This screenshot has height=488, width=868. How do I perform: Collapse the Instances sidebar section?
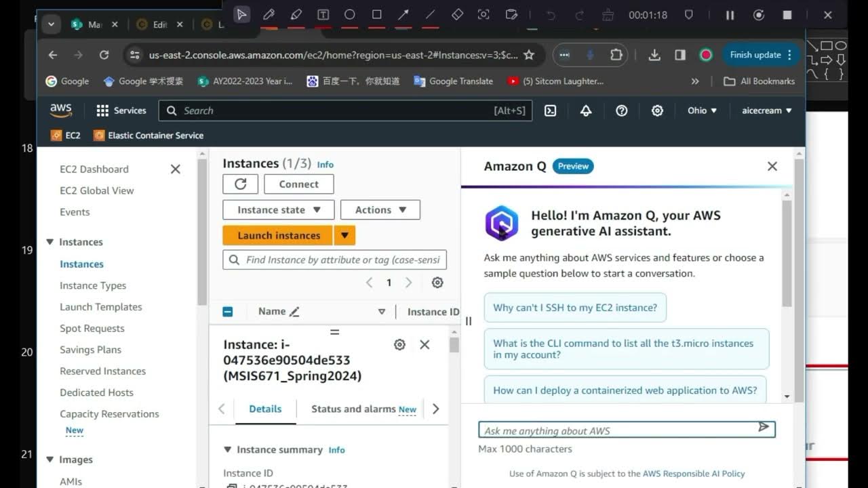pyautogui.click(x=50, y=242)
